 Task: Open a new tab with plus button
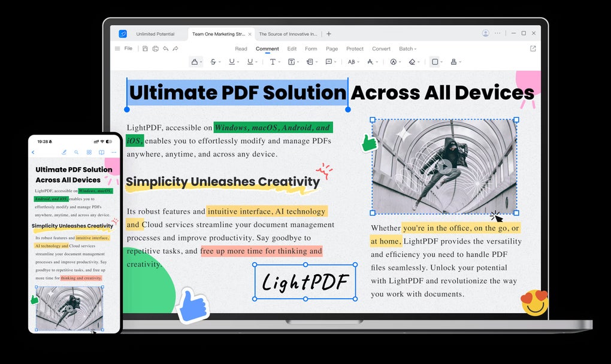tap(329, 34)
